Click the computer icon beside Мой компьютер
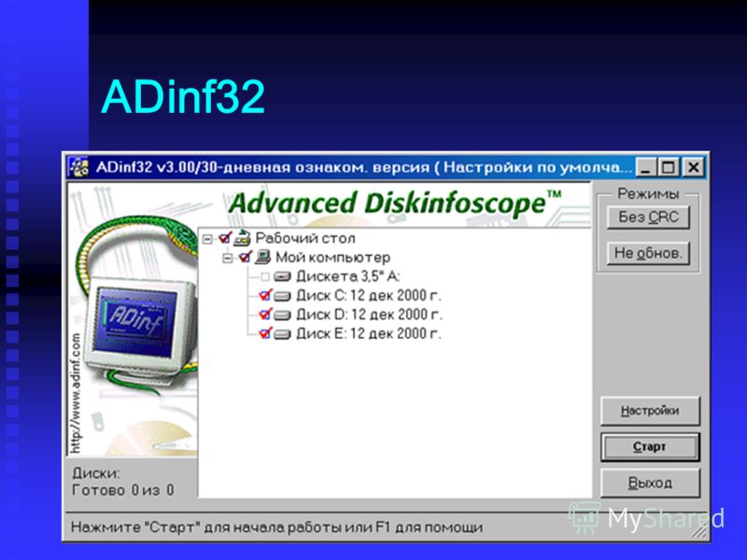Image resolution: width=747 pixels, height=560 pixels. click(x=262, y=258)
